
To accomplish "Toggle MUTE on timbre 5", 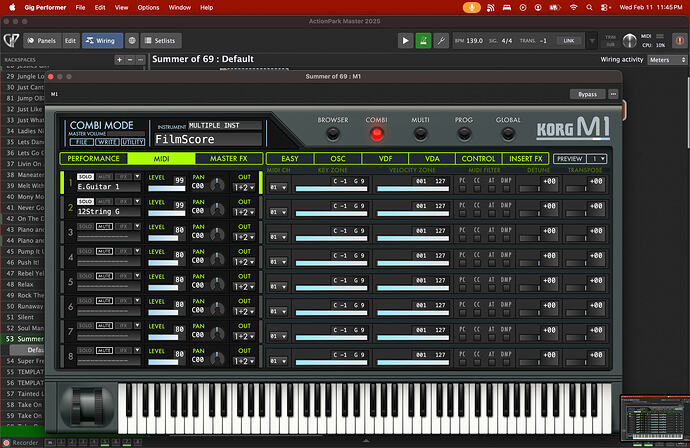I will coord(104,276).
